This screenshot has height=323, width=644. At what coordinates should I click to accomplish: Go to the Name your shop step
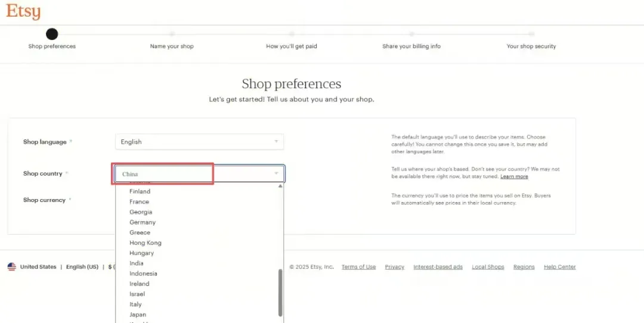[172, 46]
